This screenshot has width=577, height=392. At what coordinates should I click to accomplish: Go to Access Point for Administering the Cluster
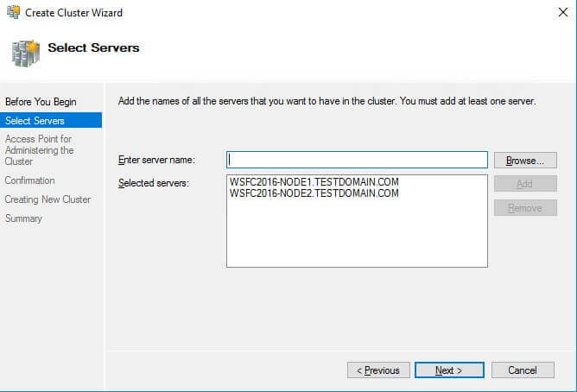(40, 150)
